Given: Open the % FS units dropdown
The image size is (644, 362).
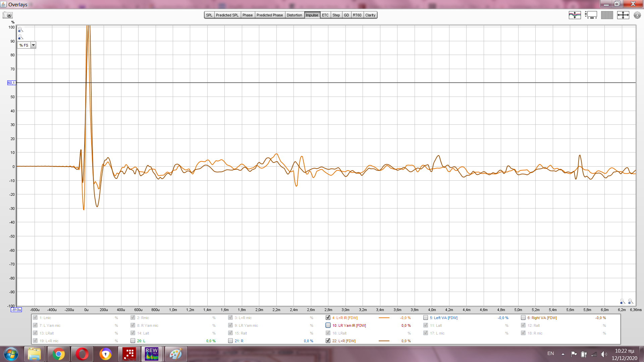Looking at the screenshot, I should click(33, 45).
